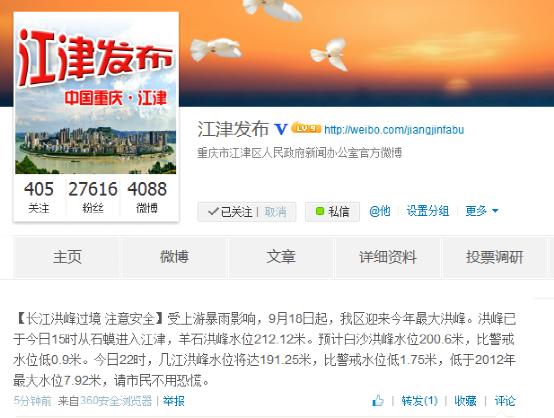The image size is (554, 418).
Task: Click the LV9 level badge
Action: coord(306,128)
